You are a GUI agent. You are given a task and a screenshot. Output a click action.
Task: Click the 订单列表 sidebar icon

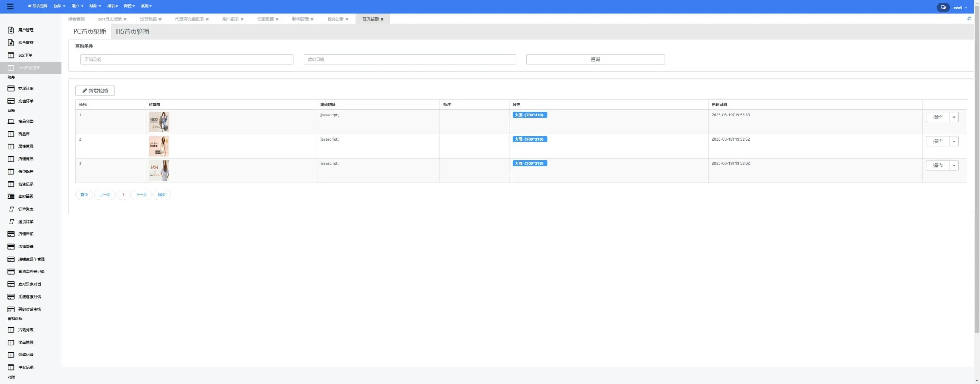11,209
